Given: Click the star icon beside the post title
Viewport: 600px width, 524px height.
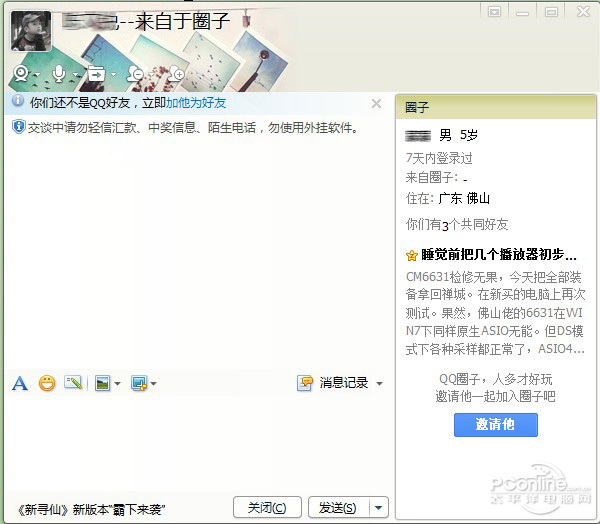Looking at the screenshot, I should pyautogui.click(x=412, y=255).
